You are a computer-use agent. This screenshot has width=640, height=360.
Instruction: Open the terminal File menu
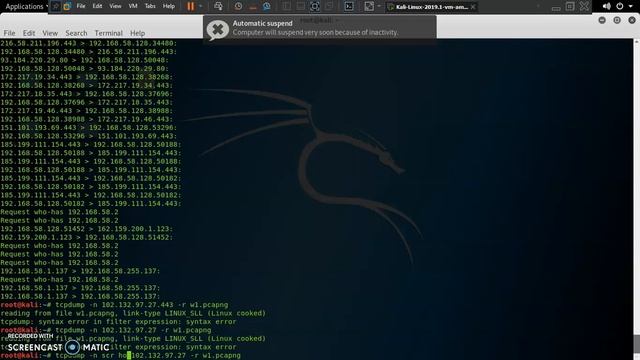pos(9,33)
